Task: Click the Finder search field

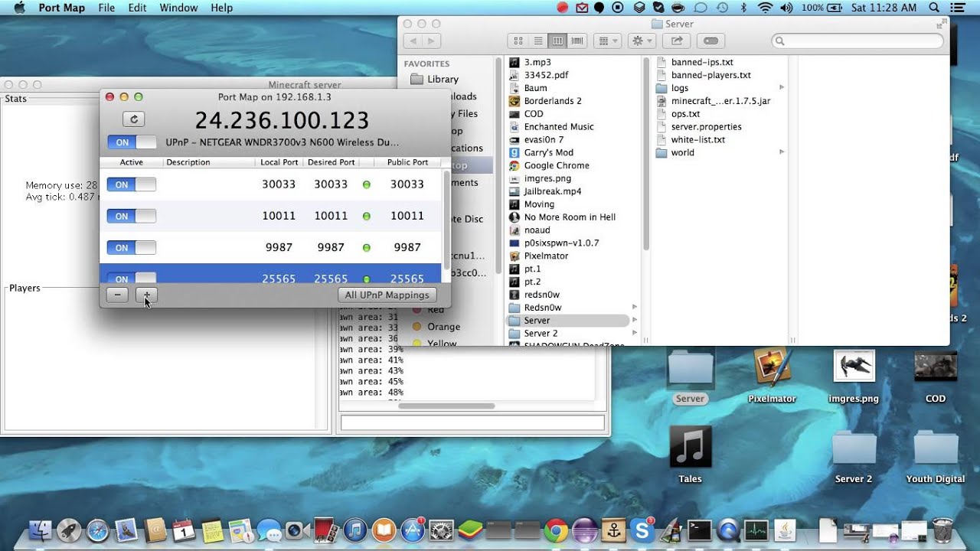Action: coord(857,41)
